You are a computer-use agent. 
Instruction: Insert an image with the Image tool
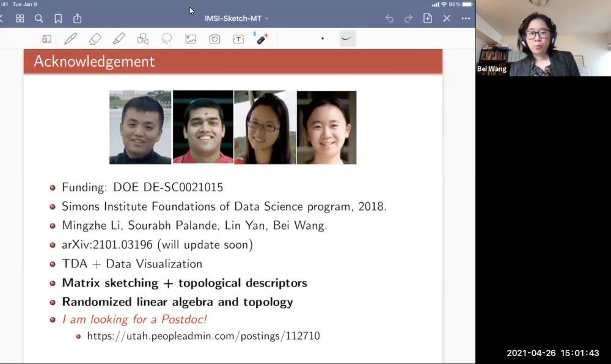191,39
